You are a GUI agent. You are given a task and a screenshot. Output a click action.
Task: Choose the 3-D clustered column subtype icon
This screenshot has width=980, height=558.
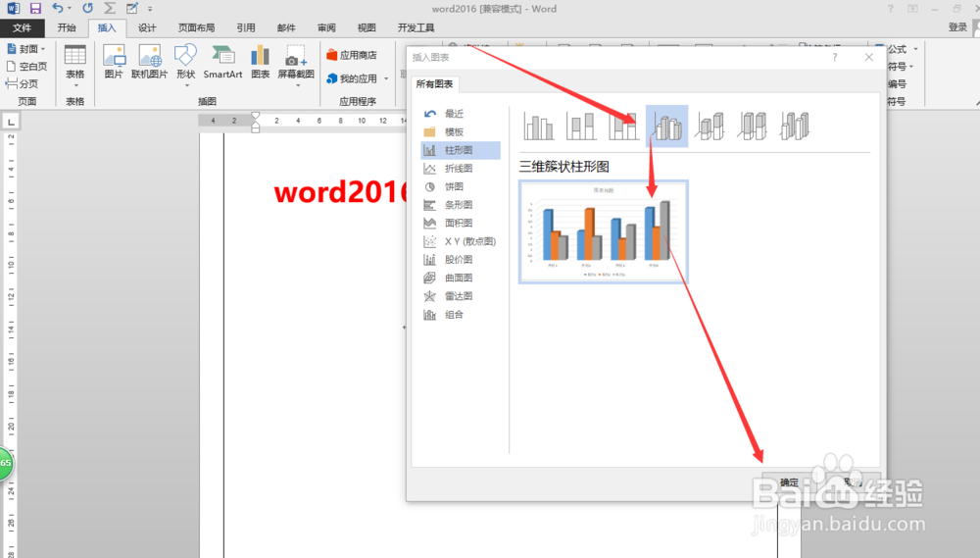[666, 127]
